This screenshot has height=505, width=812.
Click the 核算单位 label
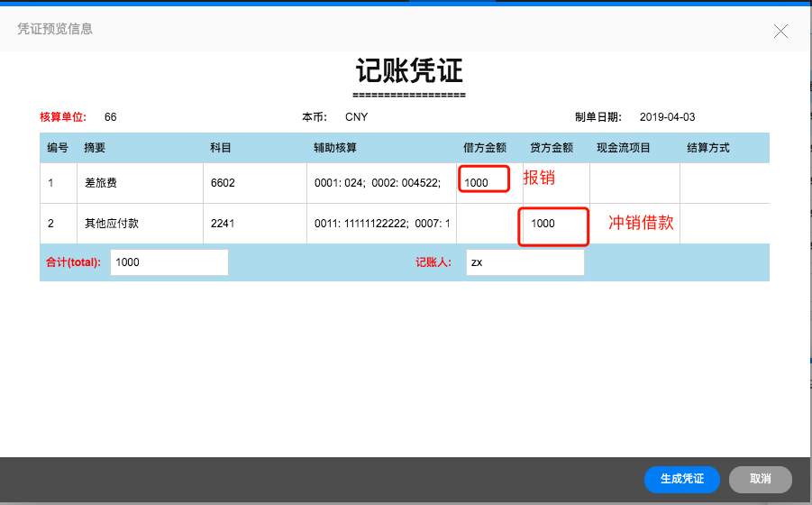(x=63, y=117)
